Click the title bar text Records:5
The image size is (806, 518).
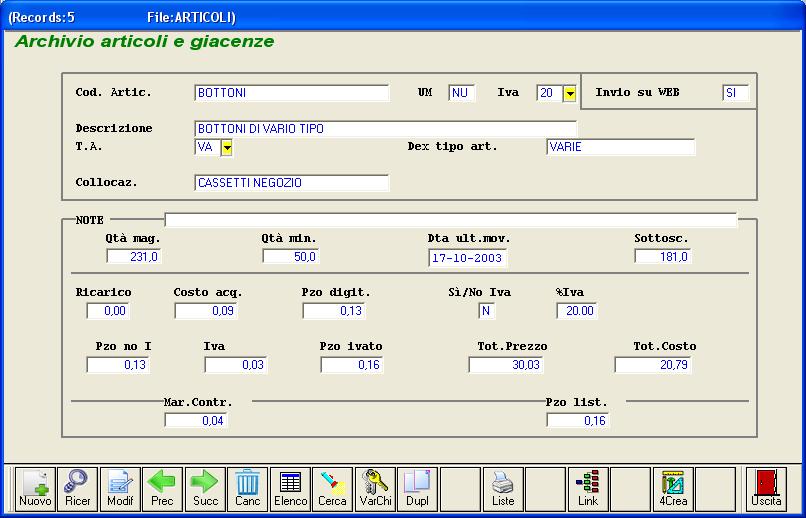pyautogui.click(x=44, y=17)
